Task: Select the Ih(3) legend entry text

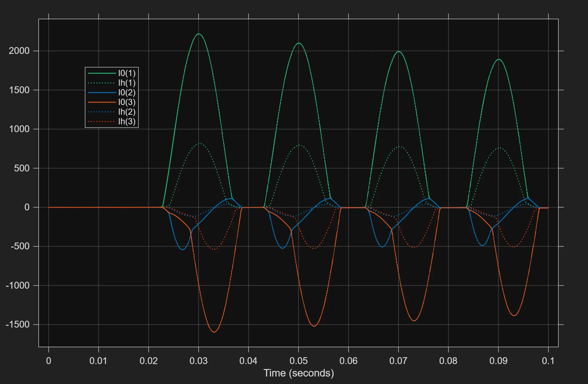Action: [x=127, y=122]
